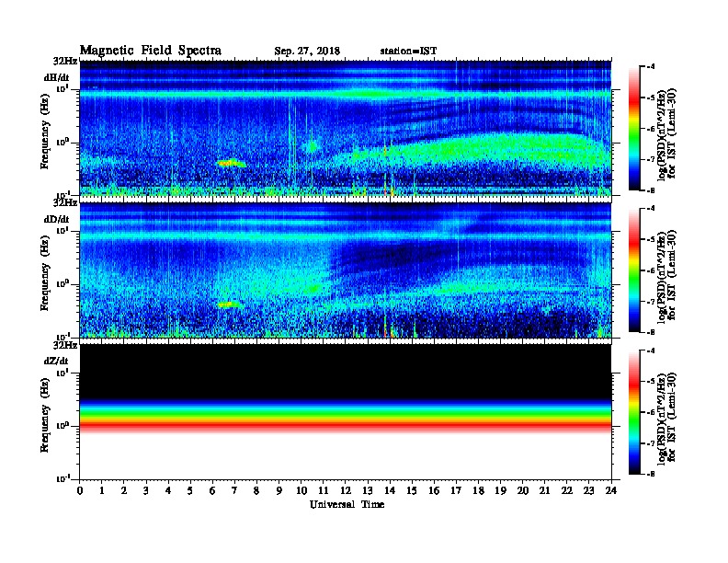The height and width of the screenshot is (563, 728).
Task: Click hour "10" on the Universal Time axis
Action: click(x=301, y=490)
